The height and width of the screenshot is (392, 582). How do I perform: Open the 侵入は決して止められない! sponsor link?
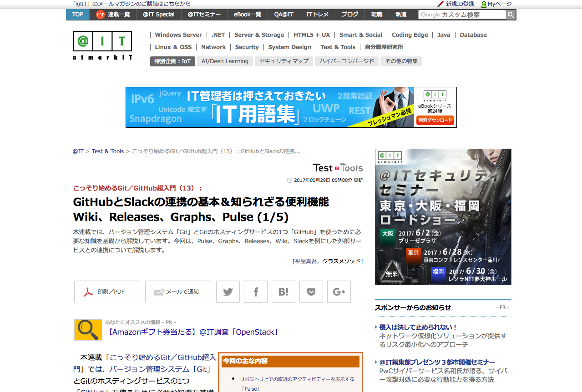(418, 327)
